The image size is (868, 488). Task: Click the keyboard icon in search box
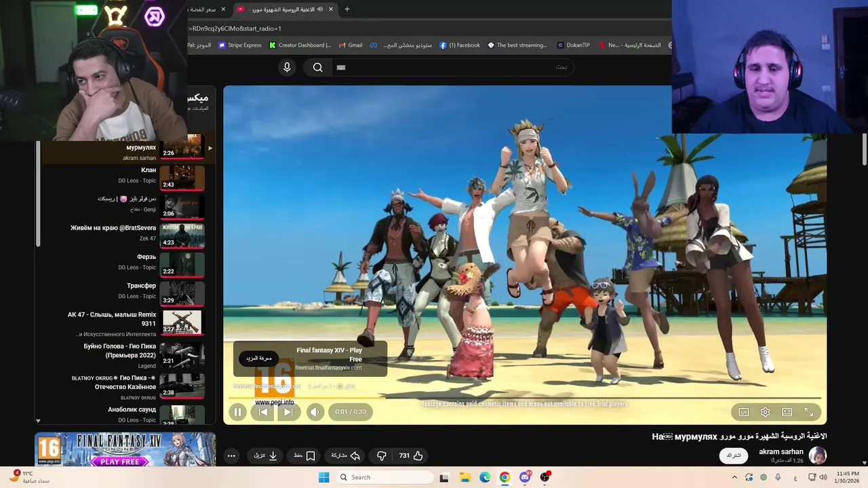(341, 67)
